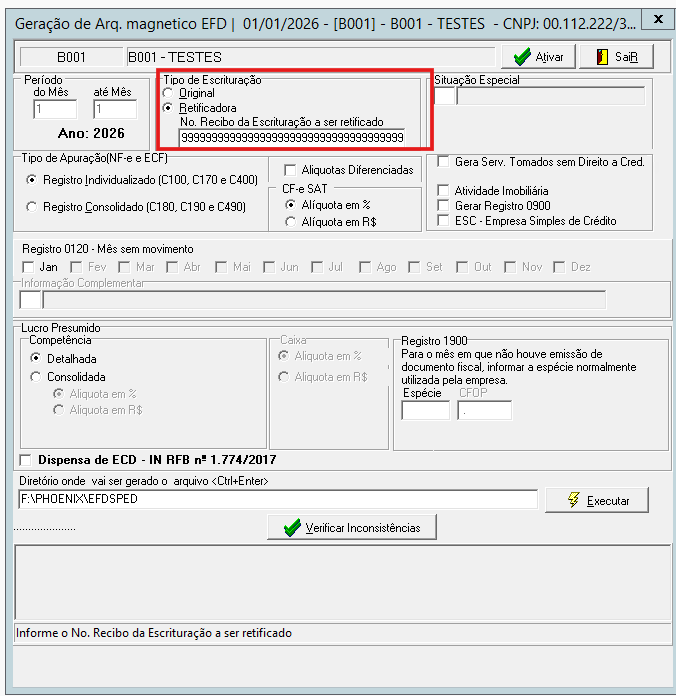Viewport: 676px width, 696px height.
Task: Click the CFOP input field
Action: 485,411
